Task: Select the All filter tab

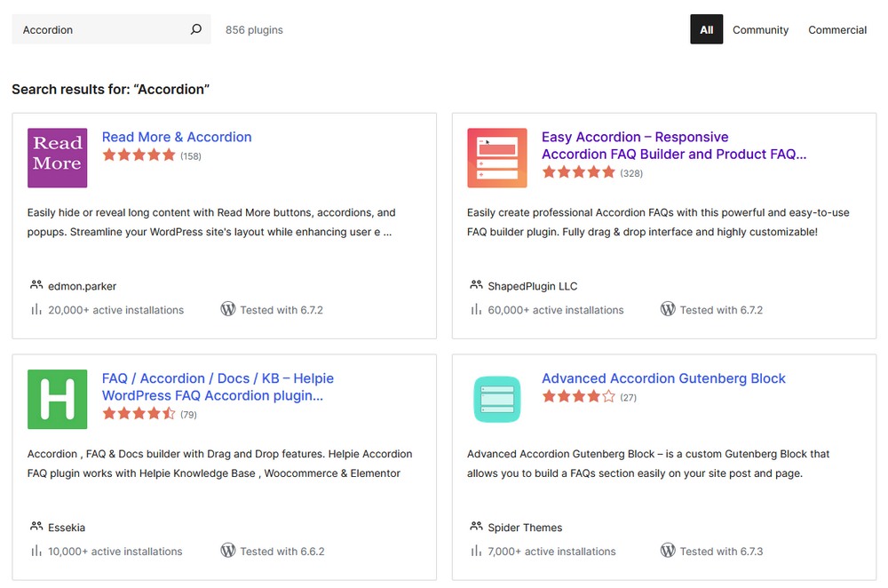Action: click(x=706, y=29)
